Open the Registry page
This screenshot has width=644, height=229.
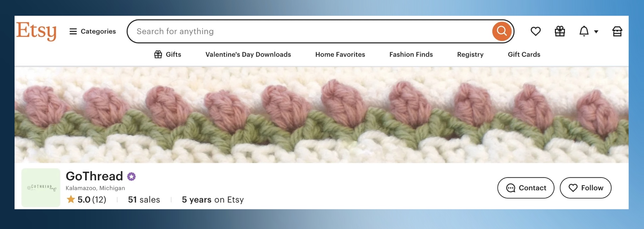coord(470,54)
